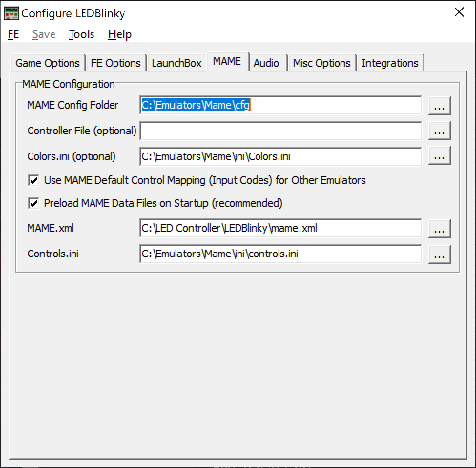The height and width of the screenshot is (468, 476).
Task: Click the Colors.ini path field
Action: coord(280,156)
